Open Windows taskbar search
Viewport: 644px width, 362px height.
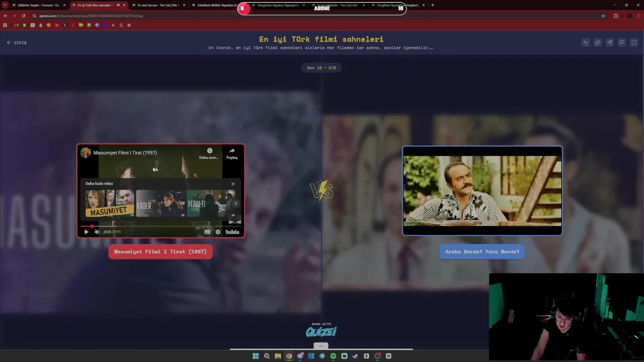click(267, 356)
